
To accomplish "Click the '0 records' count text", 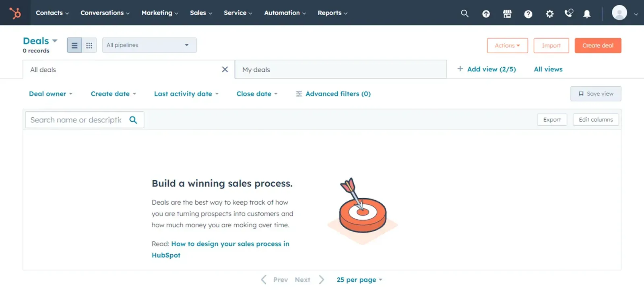I will coord(36,51).
